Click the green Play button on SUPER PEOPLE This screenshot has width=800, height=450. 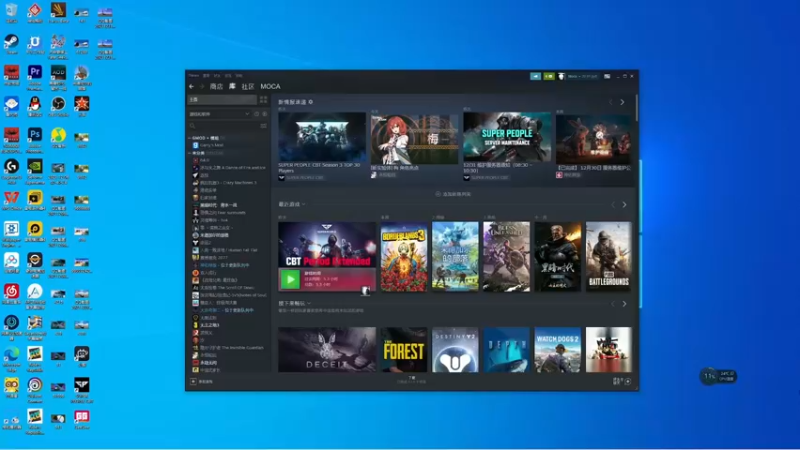290,280
